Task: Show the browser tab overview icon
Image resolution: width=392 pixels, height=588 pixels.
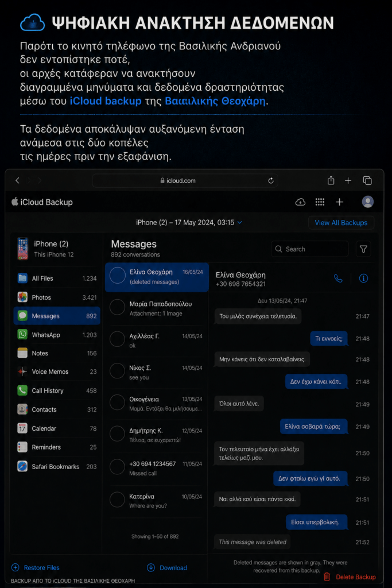Action: coord(367,180)
